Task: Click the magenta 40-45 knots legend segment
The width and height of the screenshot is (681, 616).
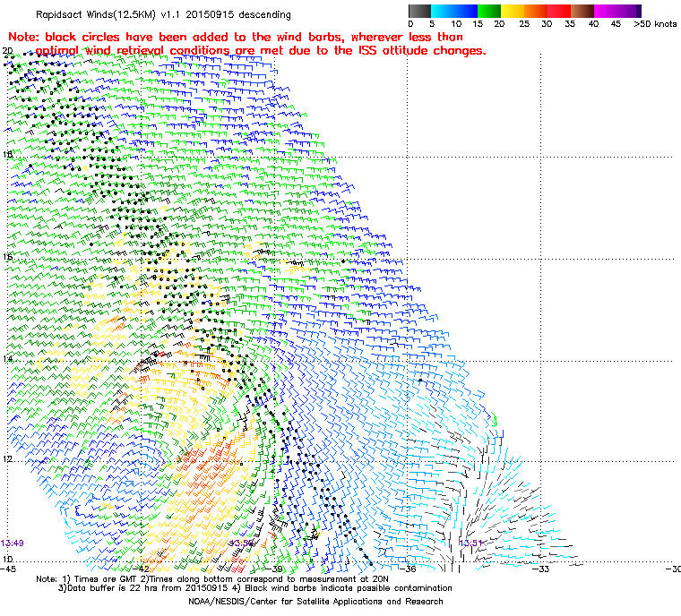Action: 606,11
